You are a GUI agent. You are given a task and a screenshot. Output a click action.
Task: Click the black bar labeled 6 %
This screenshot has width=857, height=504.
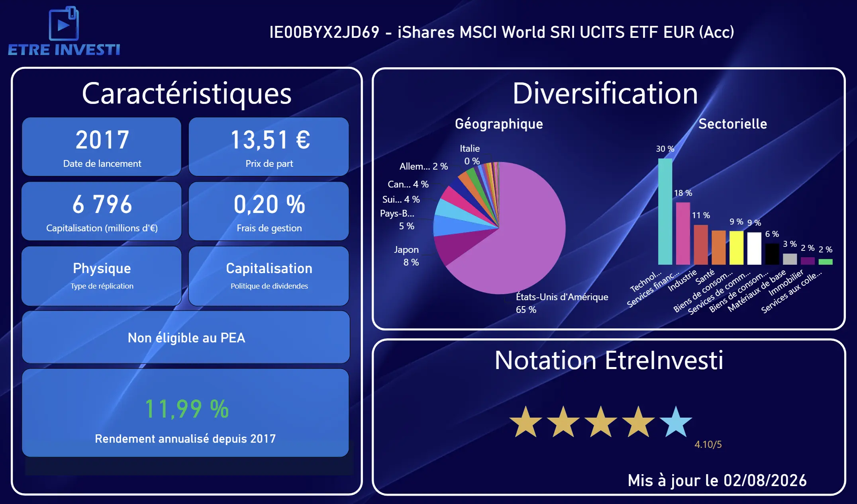772,254
